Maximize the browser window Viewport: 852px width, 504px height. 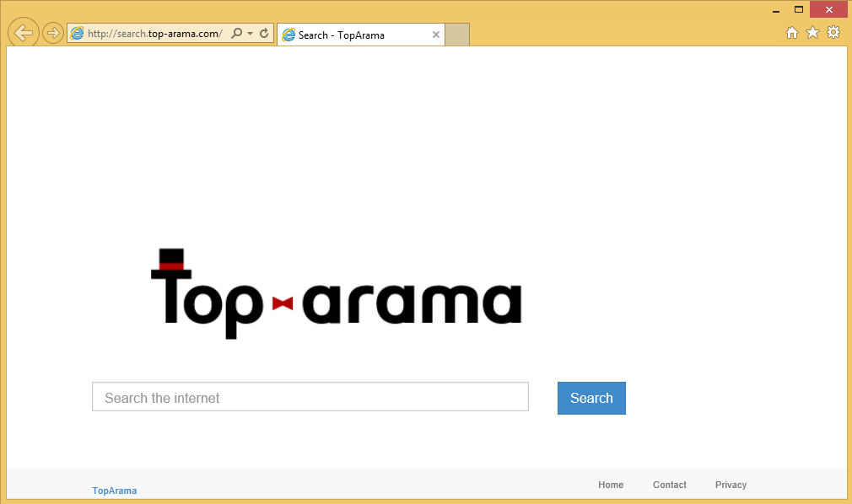pos(798,9)
